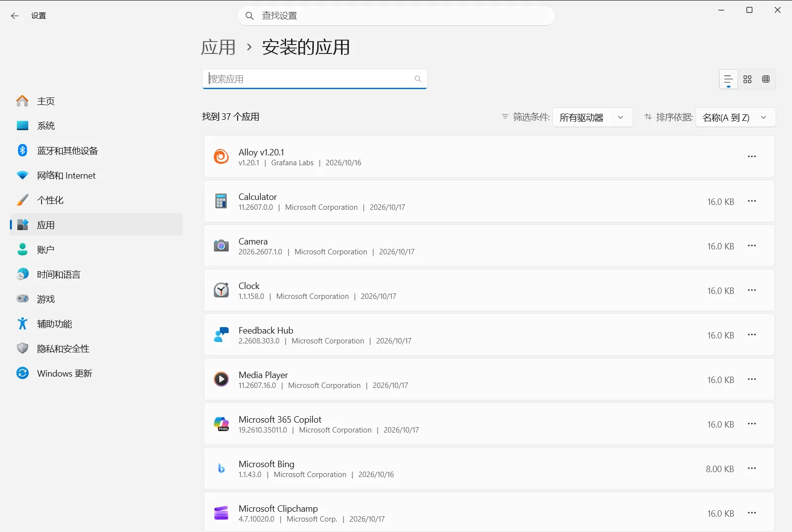Screen dimensions: 792x532
Task: Open the 所有驱动器 filter dropdown
Action: coord(593,117)
